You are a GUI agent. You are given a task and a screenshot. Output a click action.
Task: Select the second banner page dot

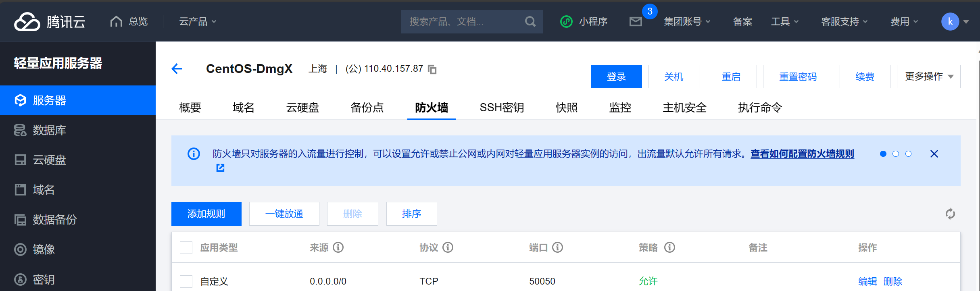point(896,154)
